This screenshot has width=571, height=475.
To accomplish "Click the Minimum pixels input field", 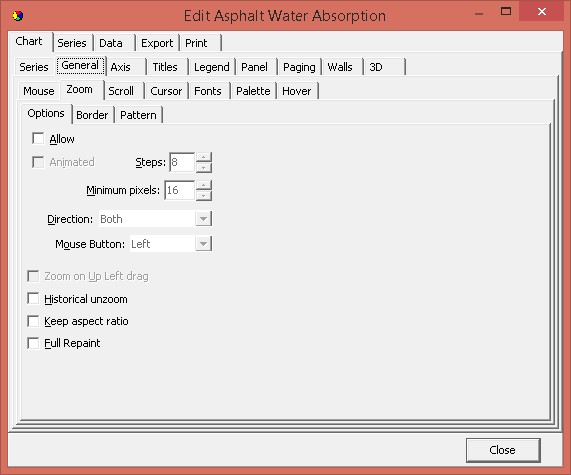I will (x=180, y=190).
